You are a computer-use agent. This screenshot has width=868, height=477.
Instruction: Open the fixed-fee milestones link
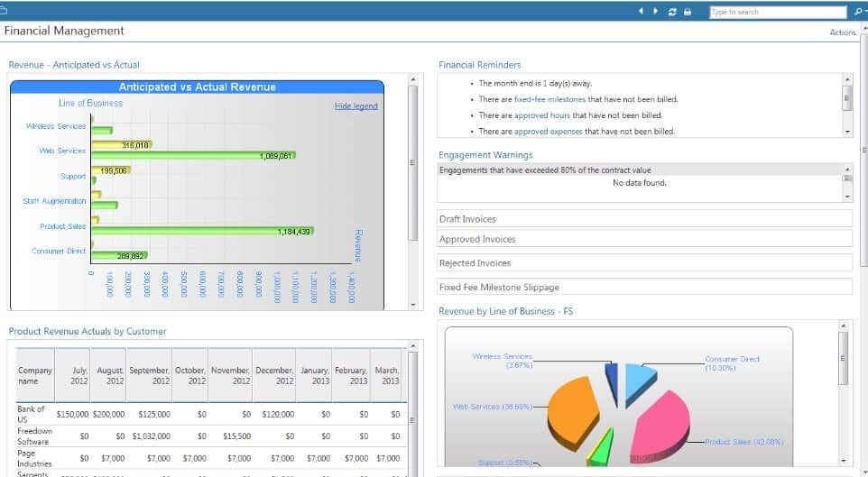549,99
